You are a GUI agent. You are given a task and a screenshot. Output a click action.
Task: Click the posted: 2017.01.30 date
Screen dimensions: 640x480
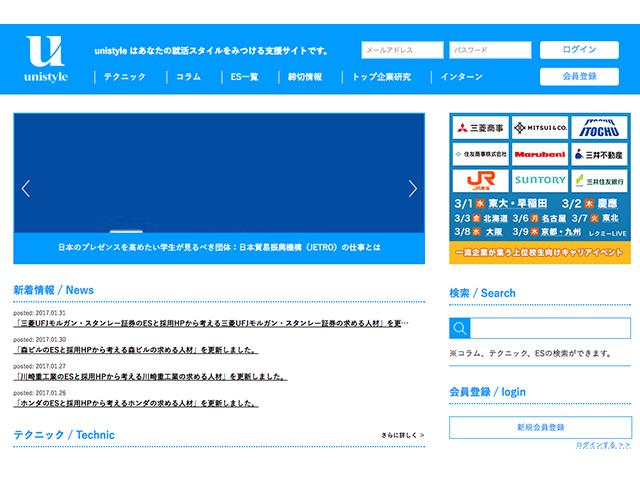(39, 340)
